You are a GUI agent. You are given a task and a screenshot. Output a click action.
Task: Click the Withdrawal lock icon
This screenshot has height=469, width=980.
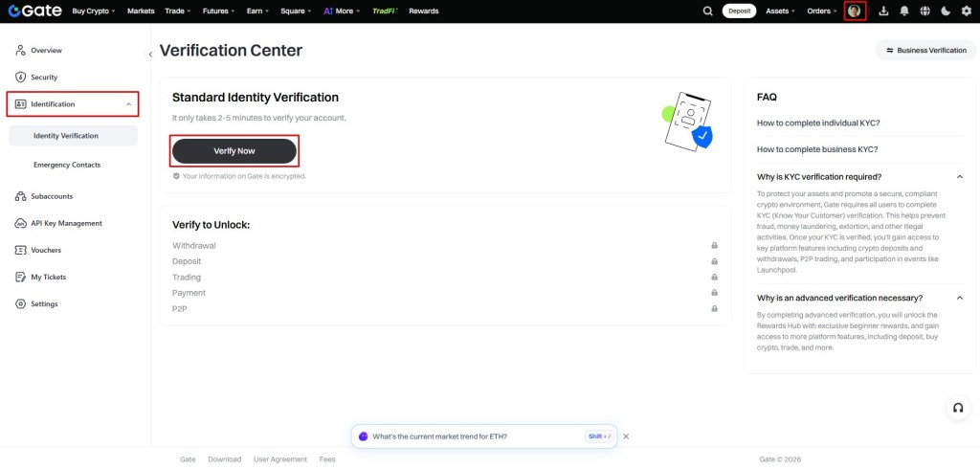(x=714, y=246)
